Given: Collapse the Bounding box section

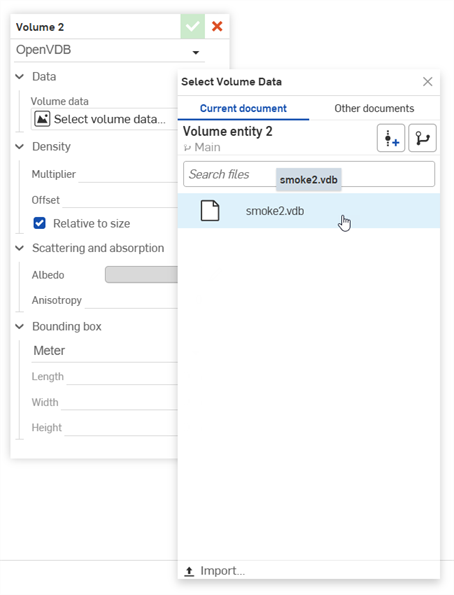Looking at the screenshot, I should [19, 326].
